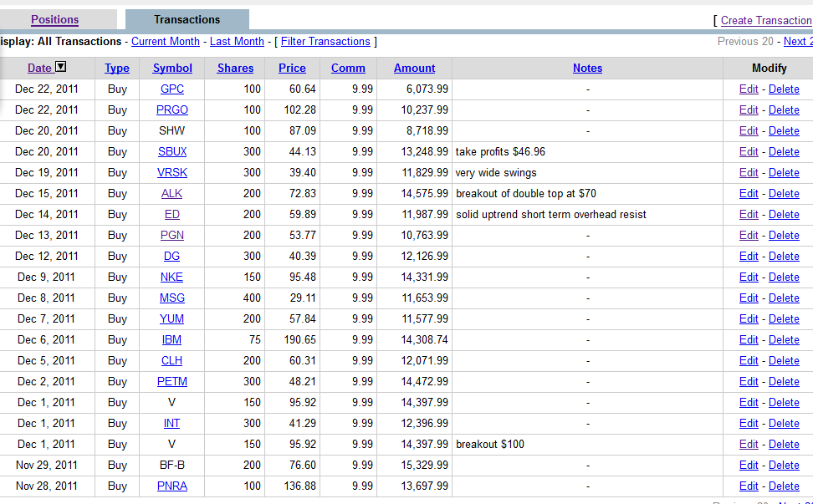This screenshot has height=504, width=813.
Task: Select the Transactions tab
Action: click(187, 20)
